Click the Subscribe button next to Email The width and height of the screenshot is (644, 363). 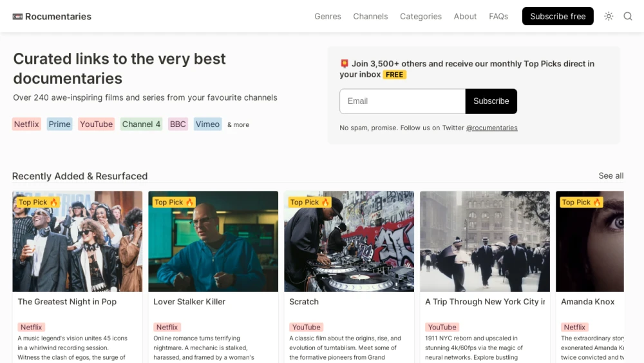[x=491, y=101]
